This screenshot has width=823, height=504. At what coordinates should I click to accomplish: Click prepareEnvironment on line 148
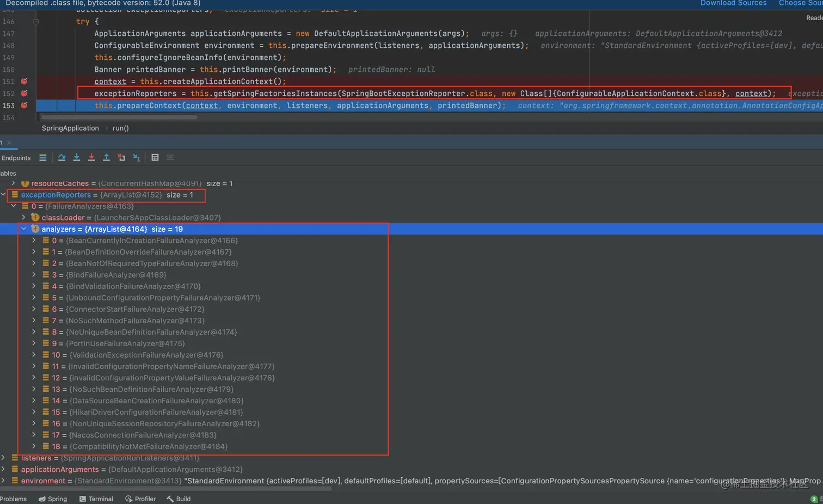point(333,46)
